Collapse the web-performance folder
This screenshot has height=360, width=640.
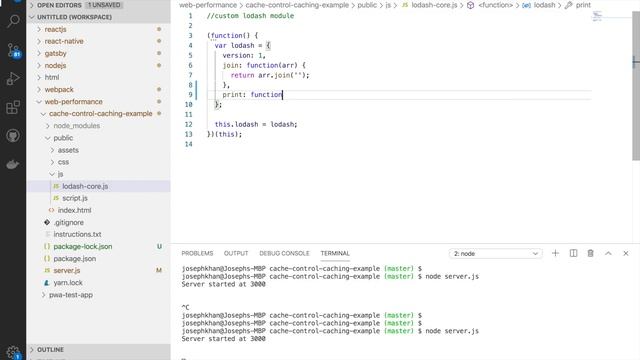pos(73,102)
